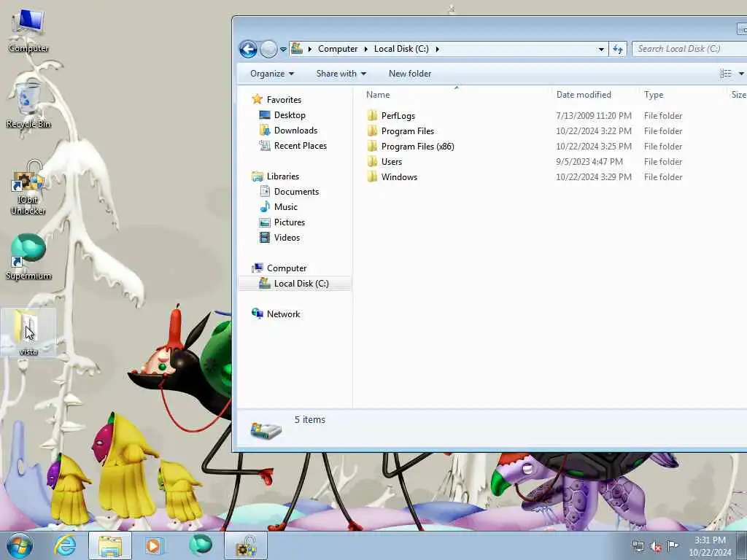The image size is (747, 560).
Task: Click the Search Local Disk (C:) field
Action: click(x=689, y=49)
